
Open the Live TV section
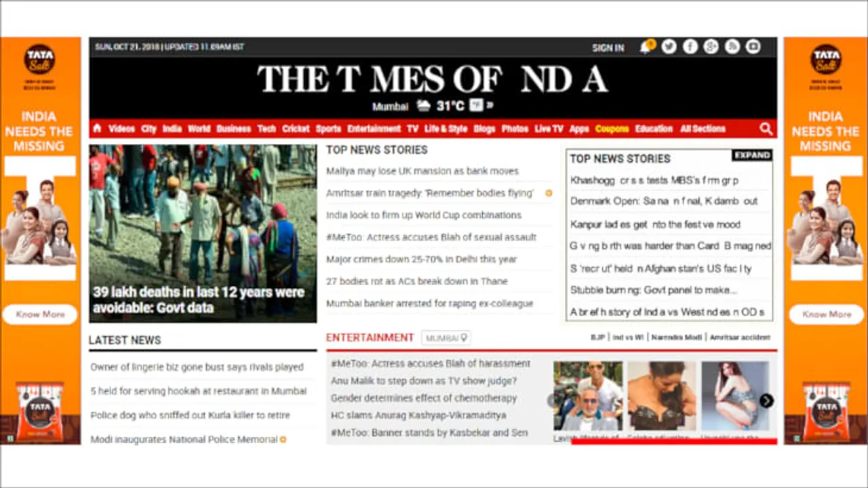point(549,128)
